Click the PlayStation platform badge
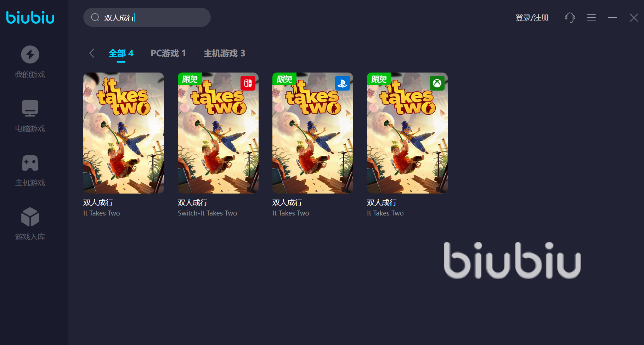 tap(343, 83)
